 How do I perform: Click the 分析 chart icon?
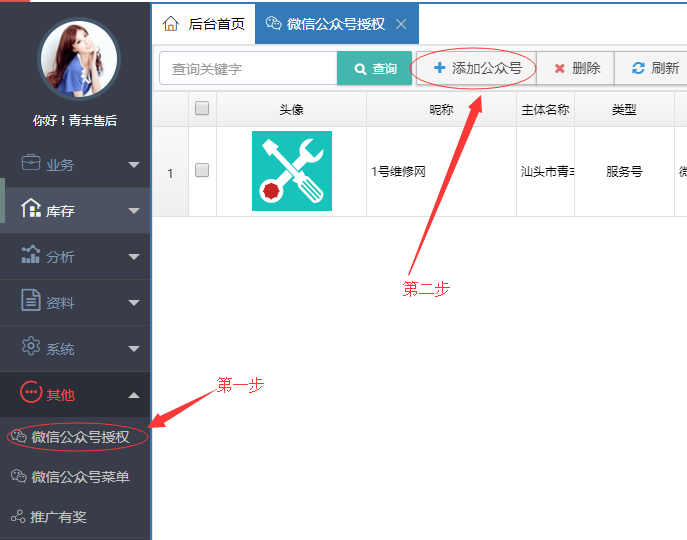coord(31,254)
